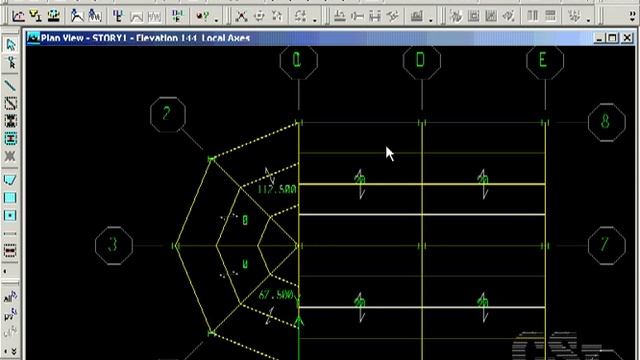
Task: Click the last design icon before dropdown arrow
Action: (574, 16)
